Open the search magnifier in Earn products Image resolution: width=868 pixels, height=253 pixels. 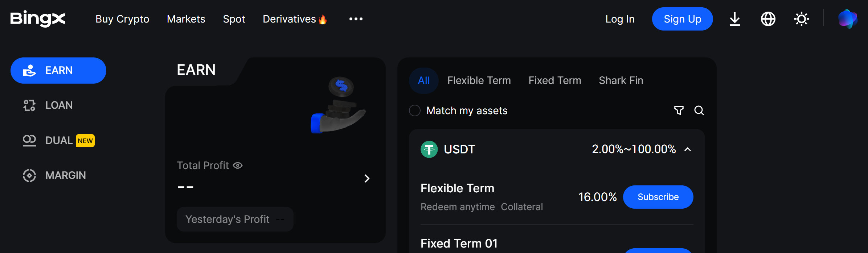tap(699, 110)
